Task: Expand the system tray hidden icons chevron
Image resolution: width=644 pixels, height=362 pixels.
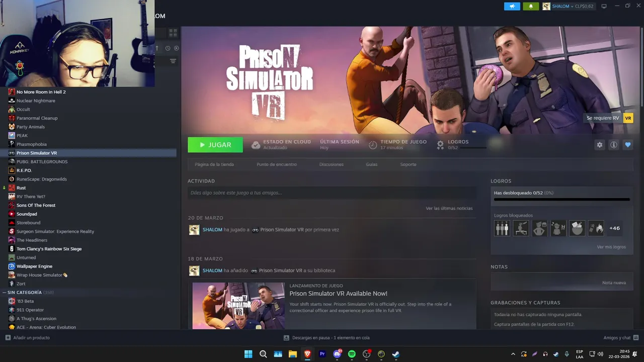Action: [x=513, y=354]
